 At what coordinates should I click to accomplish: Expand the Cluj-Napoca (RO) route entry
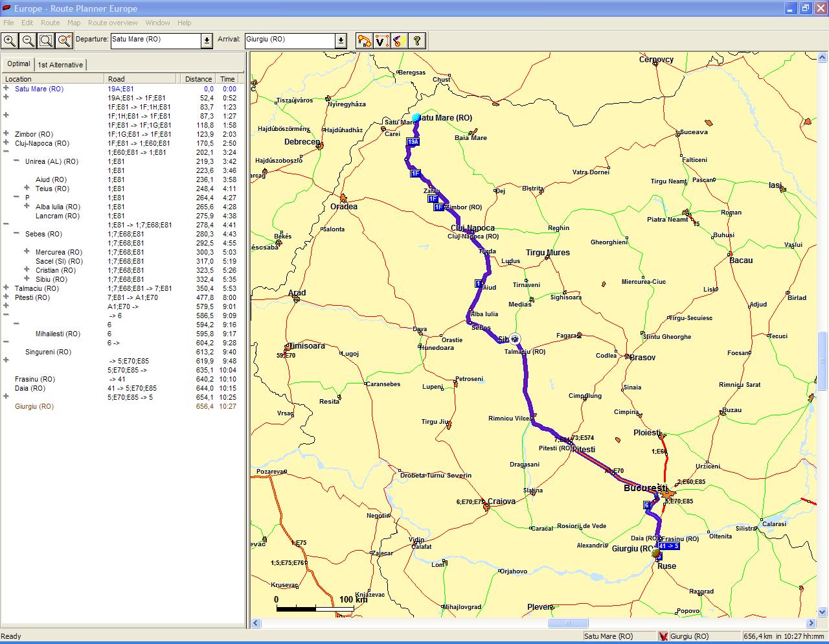6,143
